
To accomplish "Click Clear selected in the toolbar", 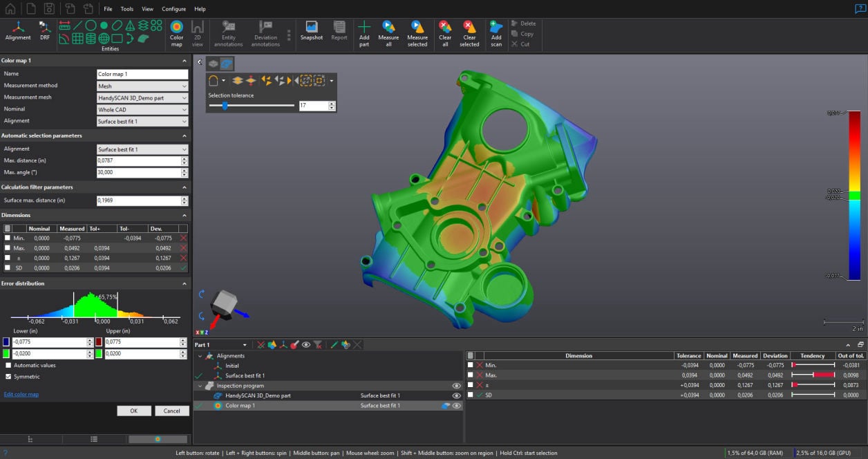I will [x=469, y=32].
